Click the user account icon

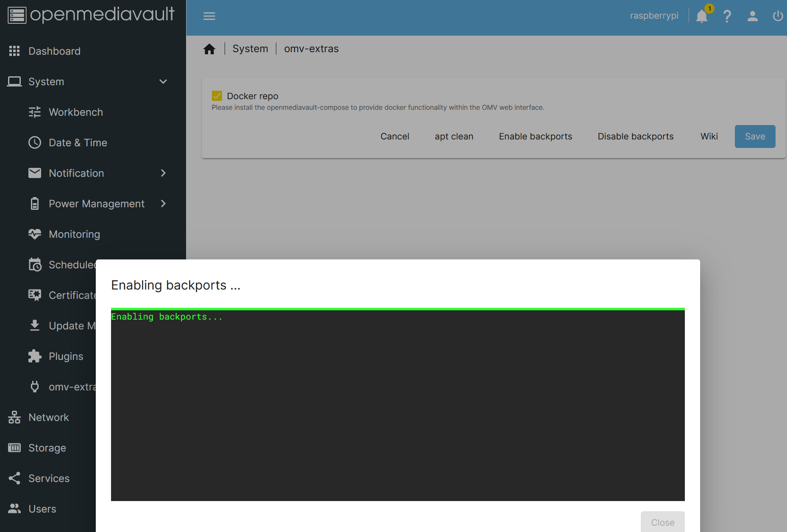click(x=753, y=16)
